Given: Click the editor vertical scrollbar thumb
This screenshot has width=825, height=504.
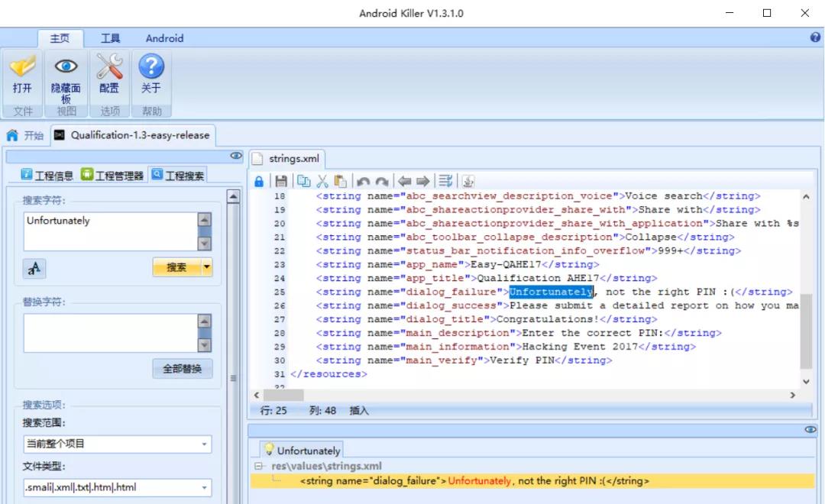Looking at the screenshot, I should coord(806,331).
